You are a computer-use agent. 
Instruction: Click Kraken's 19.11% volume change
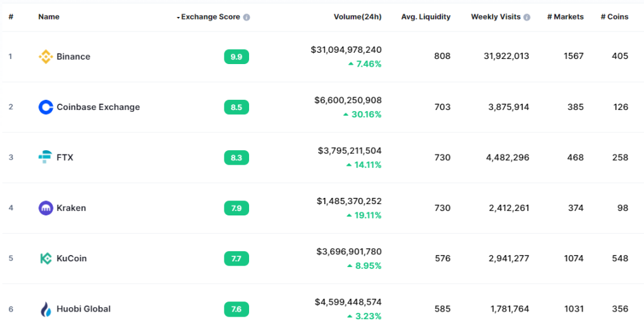click(364, 215)
